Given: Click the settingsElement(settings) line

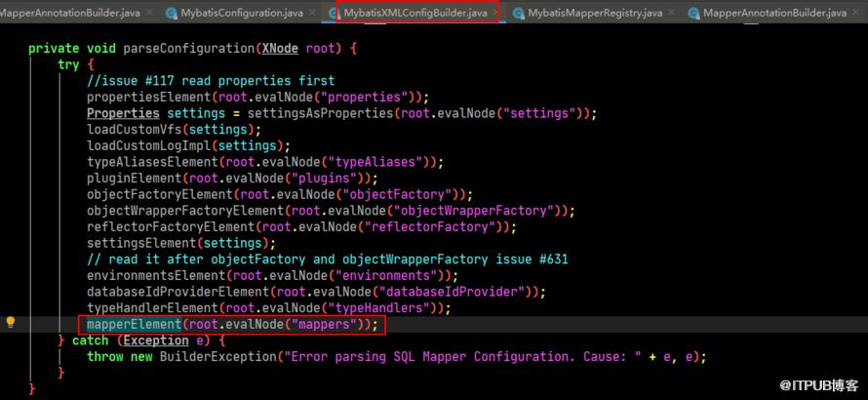Looking at the screenshot, I should (181, 243).
